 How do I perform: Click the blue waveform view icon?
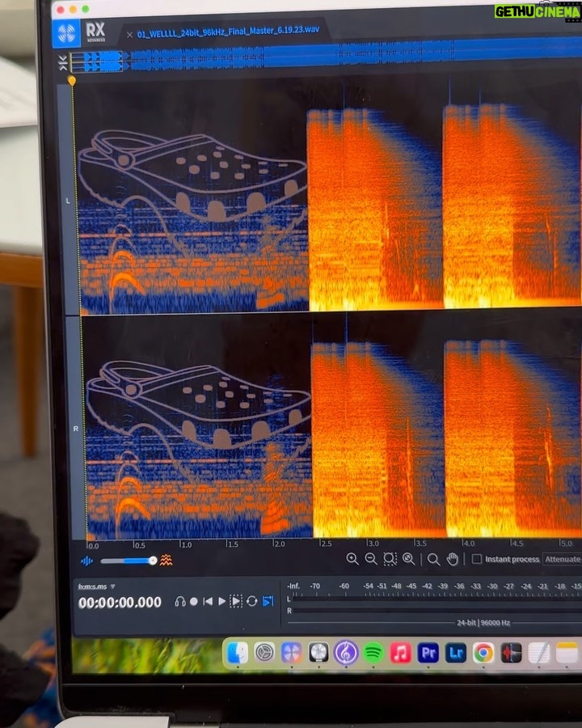pos(86,561)
